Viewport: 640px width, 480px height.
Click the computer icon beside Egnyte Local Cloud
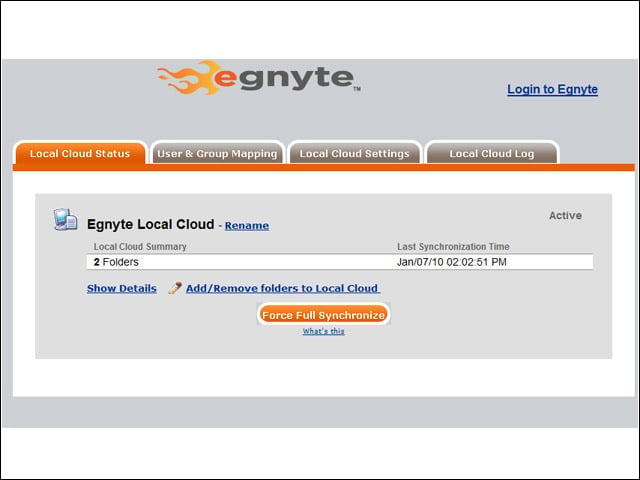coord(65,220)
